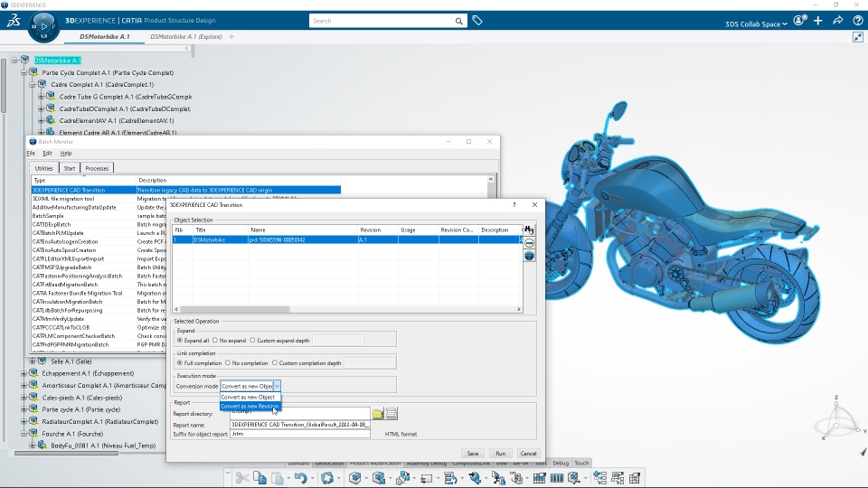Screen dimensions: 868x488
Task: Open the Help menu in Batch Monitor
Action: tap(66, 154)
